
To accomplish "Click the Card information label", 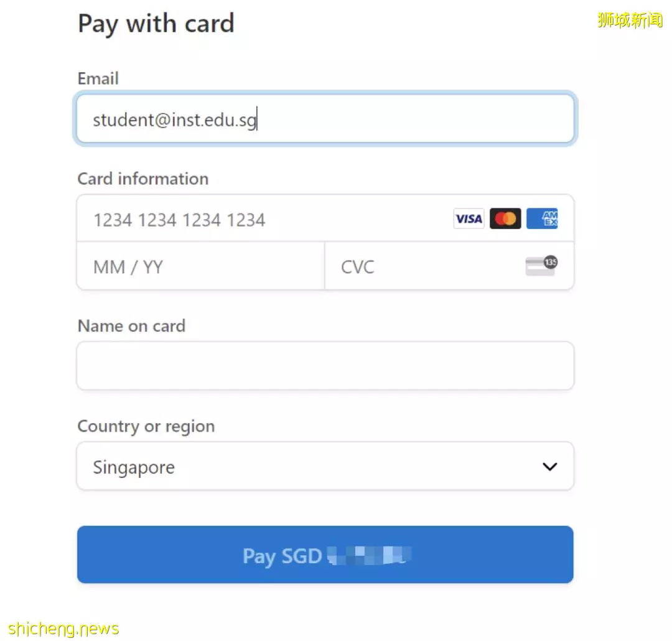I will (143, 179).
